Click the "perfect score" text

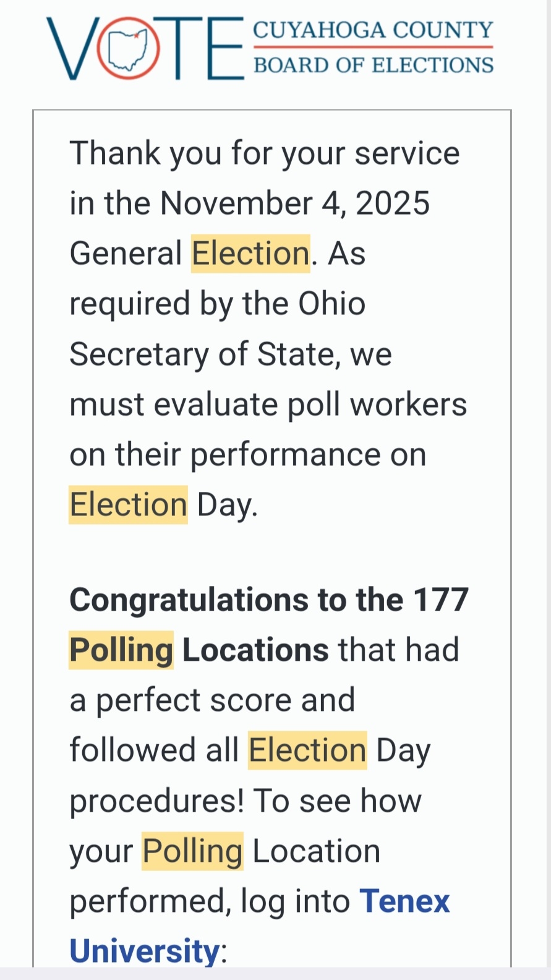coord(195,700)
